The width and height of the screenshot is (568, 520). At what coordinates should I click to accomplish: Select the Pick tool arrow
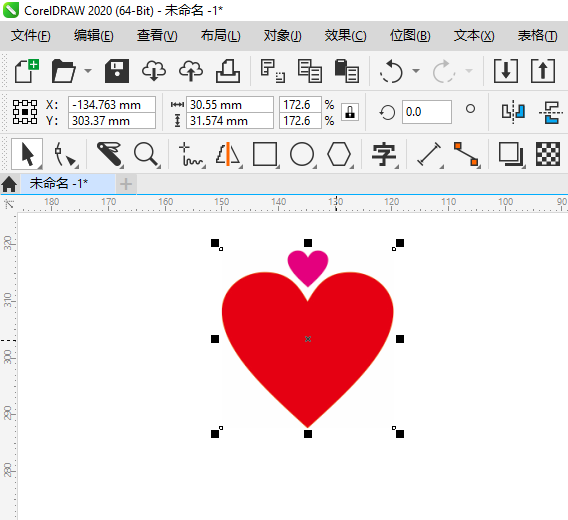pos(27,154)
